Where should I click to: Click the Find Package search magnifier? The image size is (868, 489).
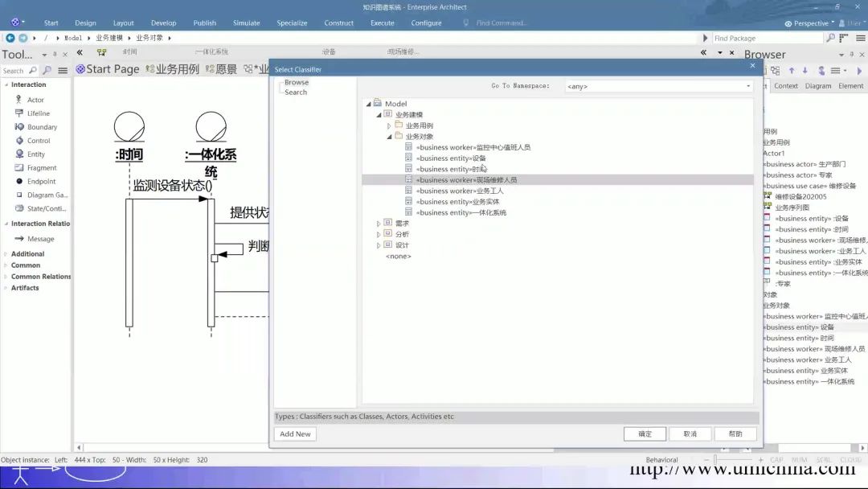pyautogui.click(x=830, y=38)
